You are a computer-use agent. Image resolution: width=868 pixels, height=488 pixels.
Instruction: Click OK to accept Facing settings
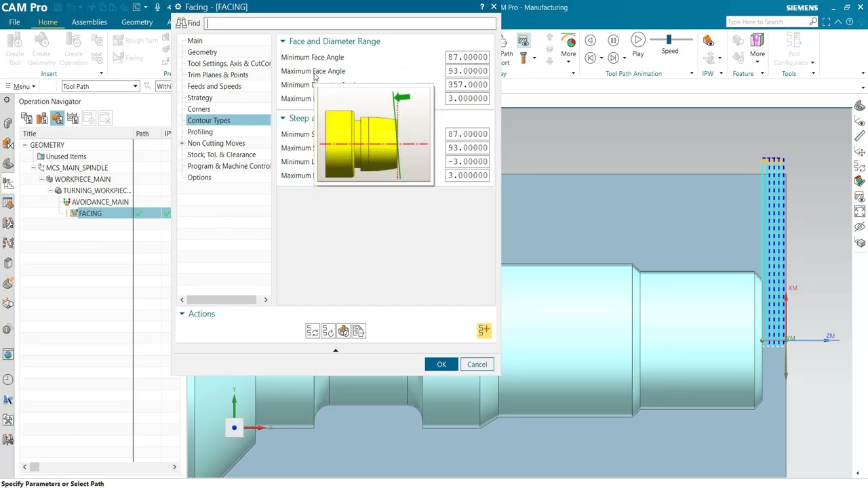[x=441, y=365]
